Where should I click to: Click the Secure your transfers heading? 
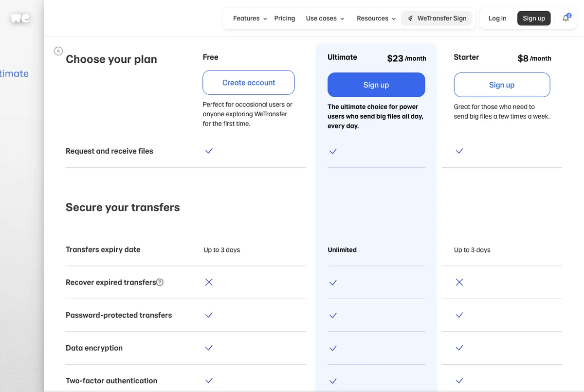(x=123, y=208)
